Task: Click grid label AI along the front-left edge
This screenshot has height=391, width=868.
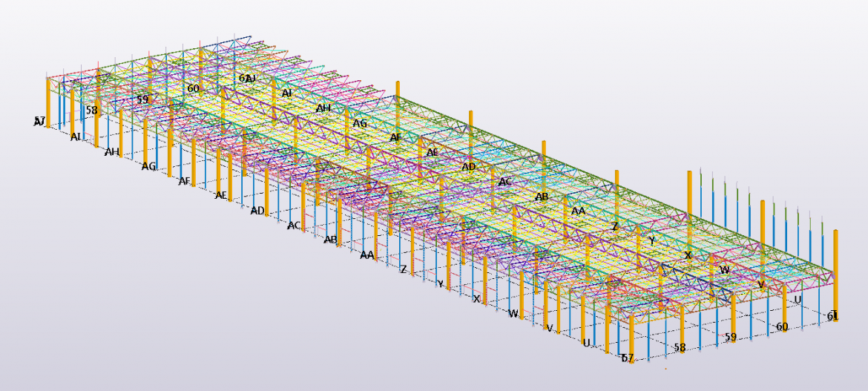Action: pyautogui.click(x=76, y=137)
